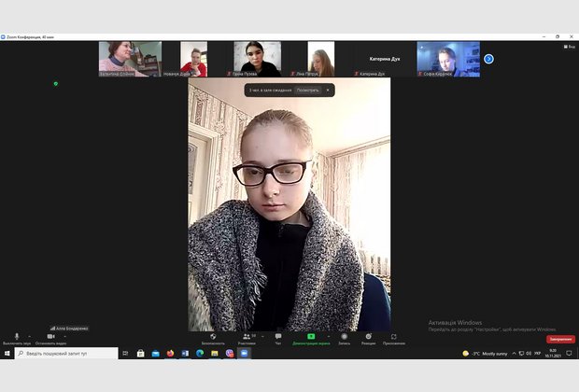The height and width of the screenshot is (392, 579).
Task: Open Microsoft Edge from taskbar
Action: (200, 353)
